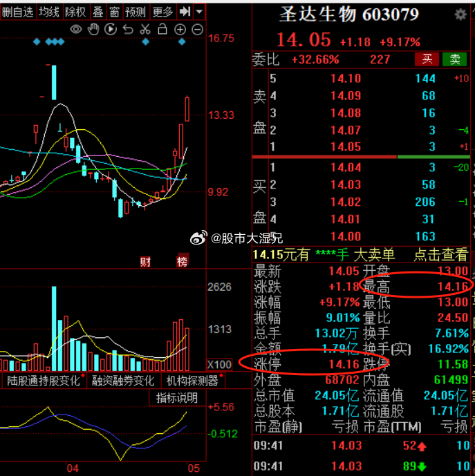Click the undo arrow icon
This screenshot has width=475, height=476.
pos(128,29)
